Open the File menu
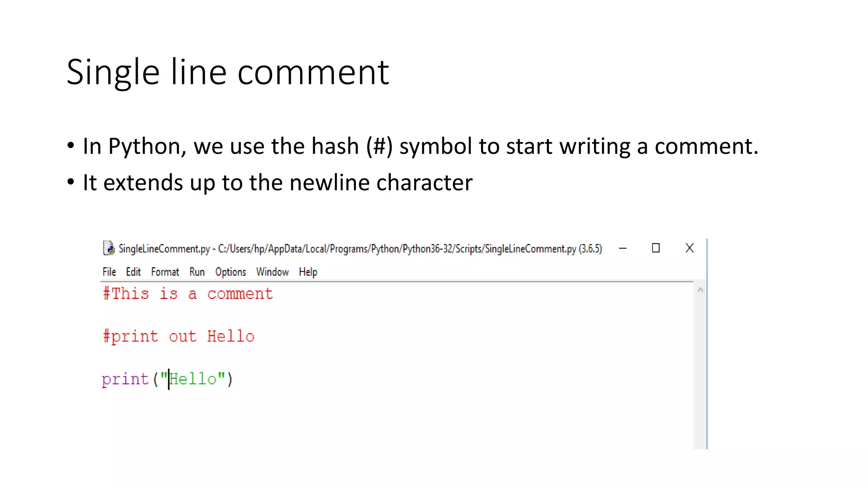Viewport: 868px width, 488px height. coord(109,272)
